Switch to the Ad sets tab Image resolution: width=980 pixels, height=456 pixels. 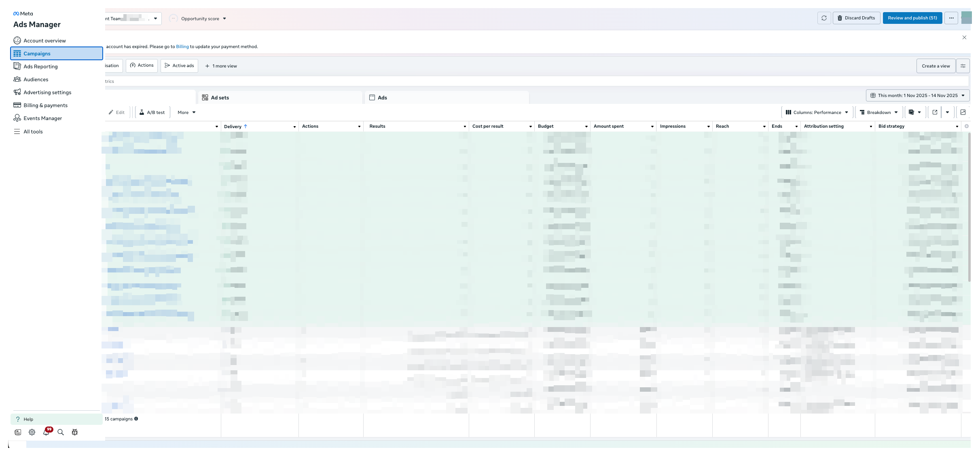[x=220, y=98]
